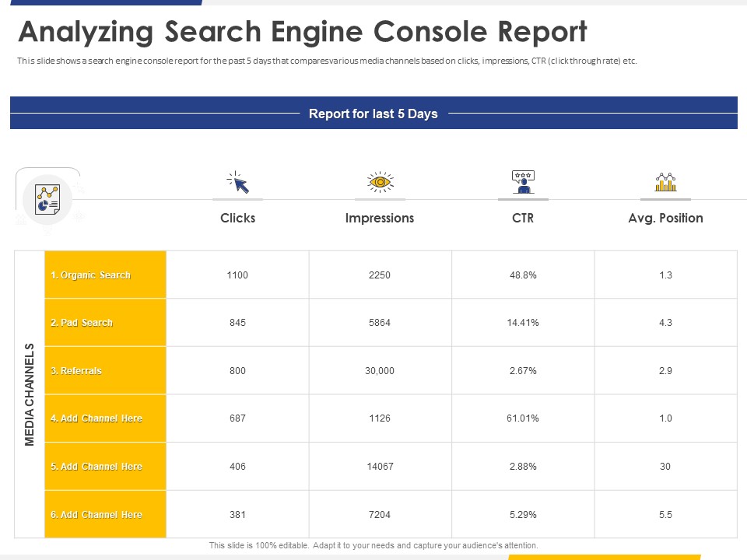Click the report document icon in the gray circle
This screenshot has width=747, height=560.
click(47, 199)
